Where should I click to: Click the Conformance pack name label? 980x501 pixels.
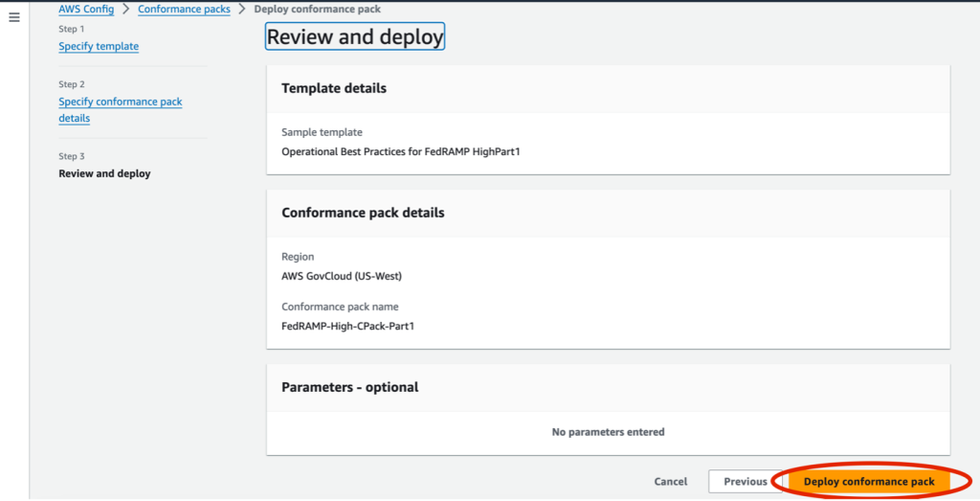[340, 307]
